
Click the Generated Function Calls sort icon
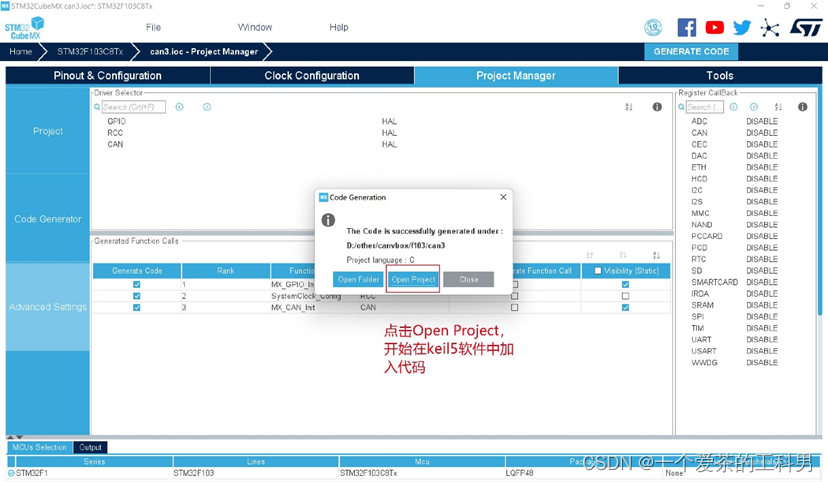[x=656, y=256]
